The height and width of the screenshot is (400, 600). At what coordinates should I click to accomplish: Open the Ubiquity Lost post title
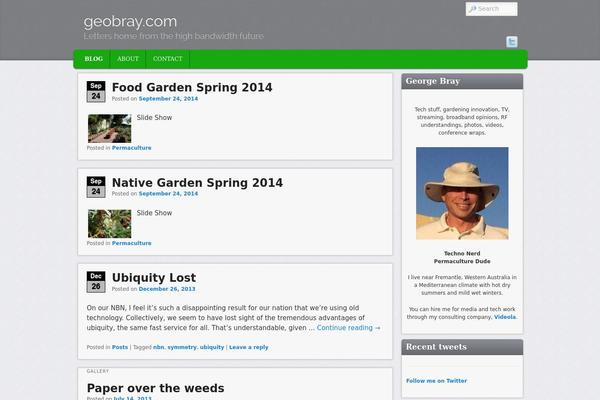pos(154,278)
